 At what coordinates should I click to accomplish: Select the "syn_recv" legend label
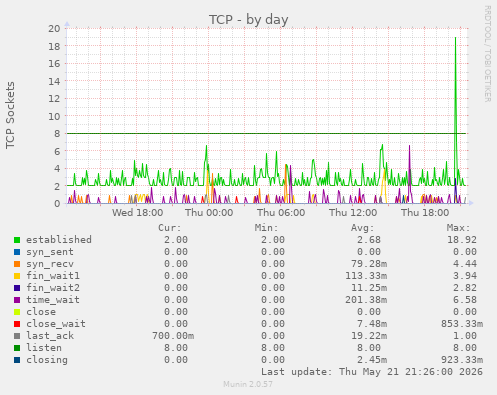[x=50, y=264]
